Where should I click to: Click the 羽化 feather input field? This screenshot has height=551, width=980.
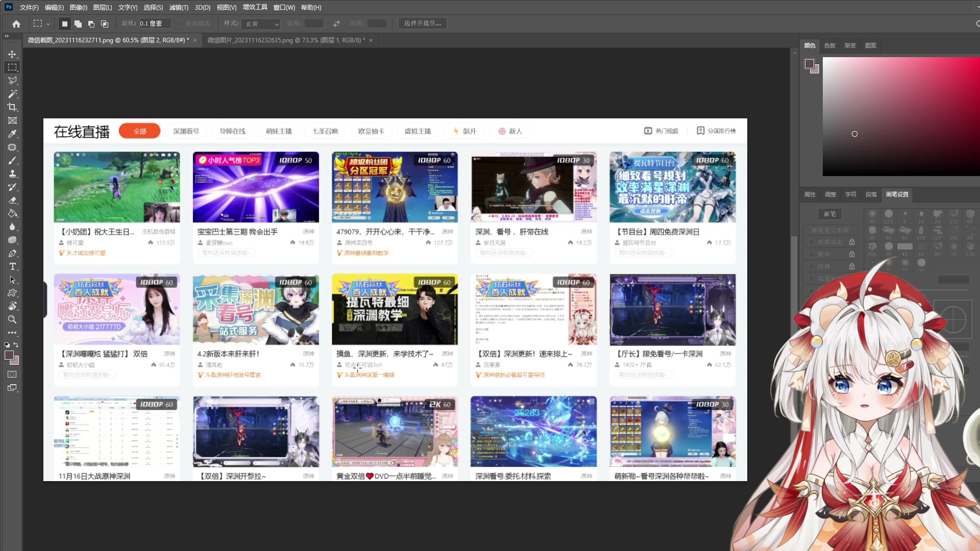(155, 23)
